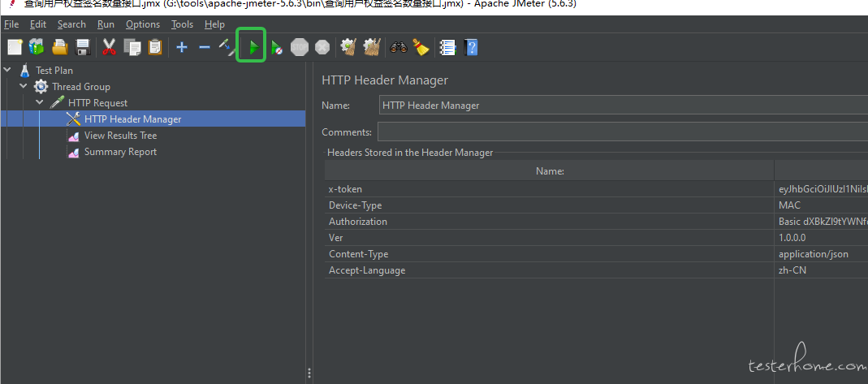Click the plus Expand All icon
This screenshot has width=868, height=384.
point(182,47)
